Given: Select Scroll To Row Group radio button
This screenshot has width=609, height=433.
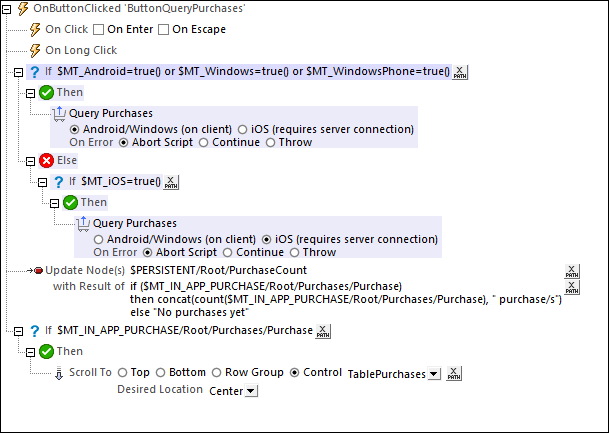Looking at the screenshot, I should 216,373.
